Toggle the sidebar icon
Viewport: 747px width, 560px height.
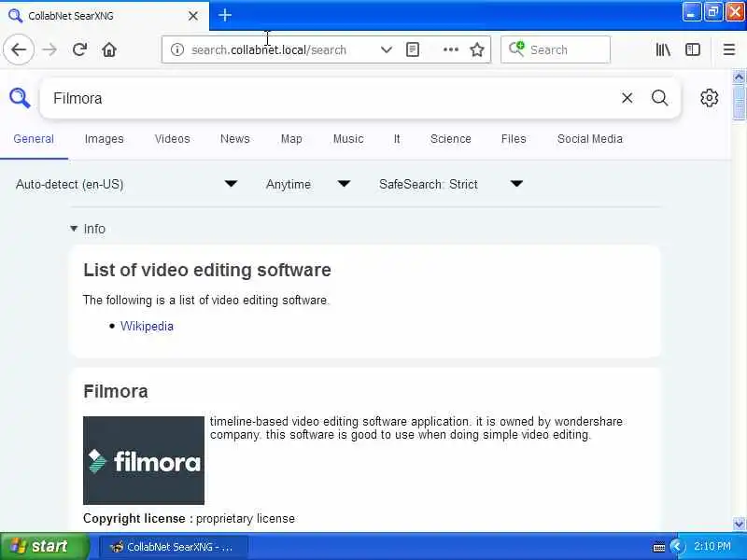[x=693, y=49]
